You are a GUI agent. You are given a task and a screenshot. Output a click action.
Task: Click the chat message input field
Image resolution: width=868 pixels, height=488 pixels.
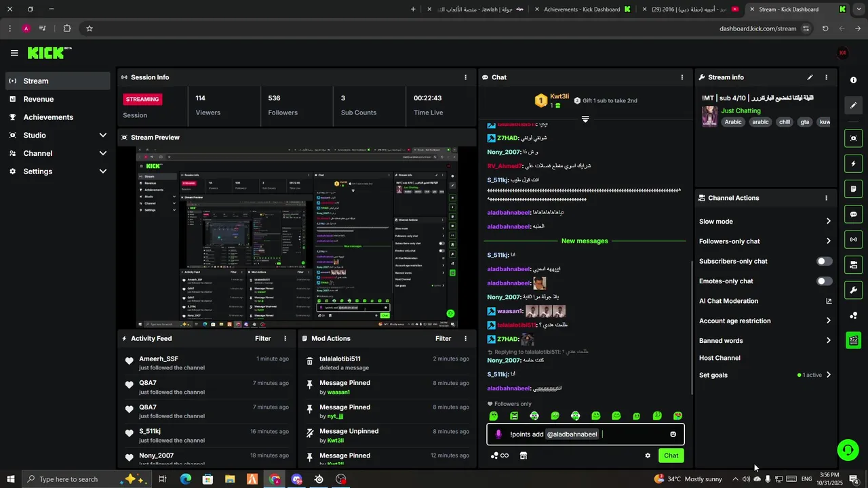[585, 434]
